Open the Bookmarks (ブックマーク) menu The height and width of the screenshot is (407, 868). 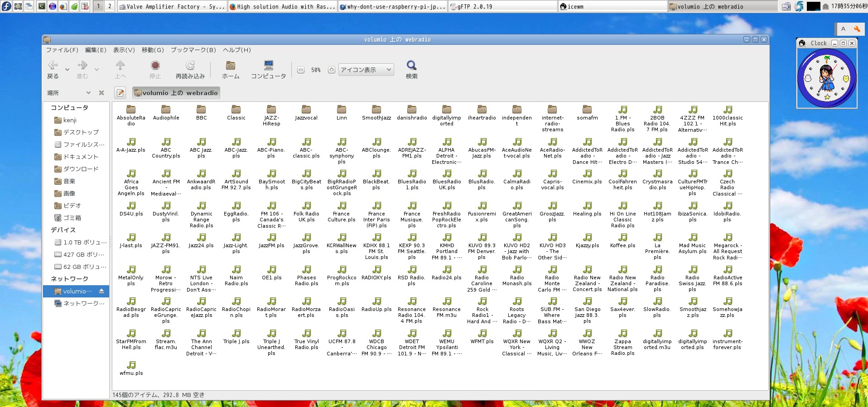[x=193, y=50]
